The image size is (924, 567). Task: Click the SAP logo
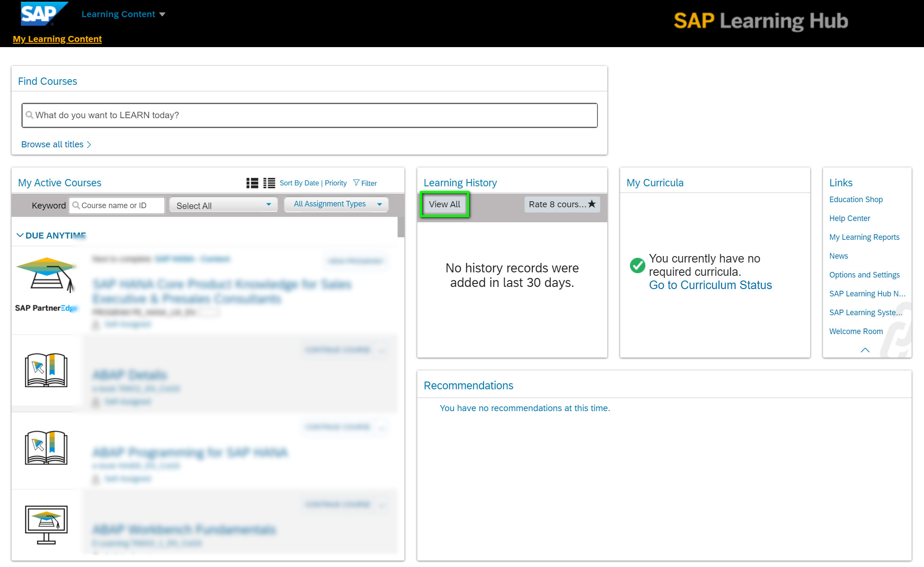click(44, 14)
